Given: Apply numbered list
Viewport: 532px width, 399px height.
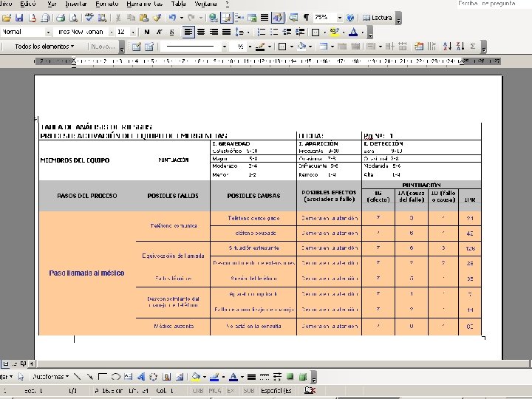Looking at the screenshot, I should click(x=262, y=33).
